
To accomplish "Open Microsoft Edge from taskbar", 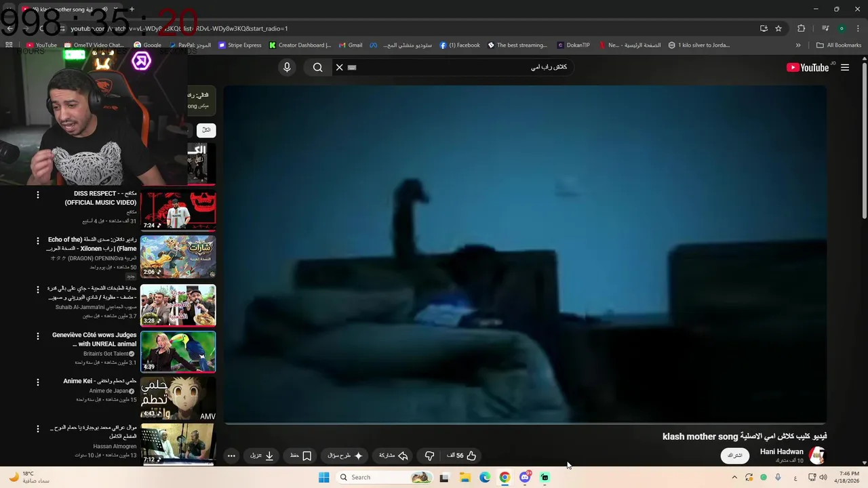I will [x=485, y=477].
